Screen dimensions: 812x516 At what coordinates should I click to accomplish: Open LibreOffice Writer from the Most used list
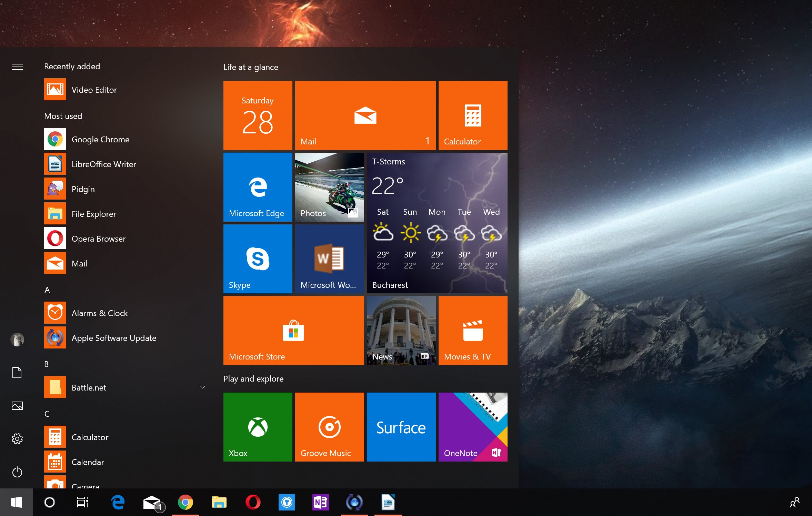pyautogui.click(x=103, y=164)
